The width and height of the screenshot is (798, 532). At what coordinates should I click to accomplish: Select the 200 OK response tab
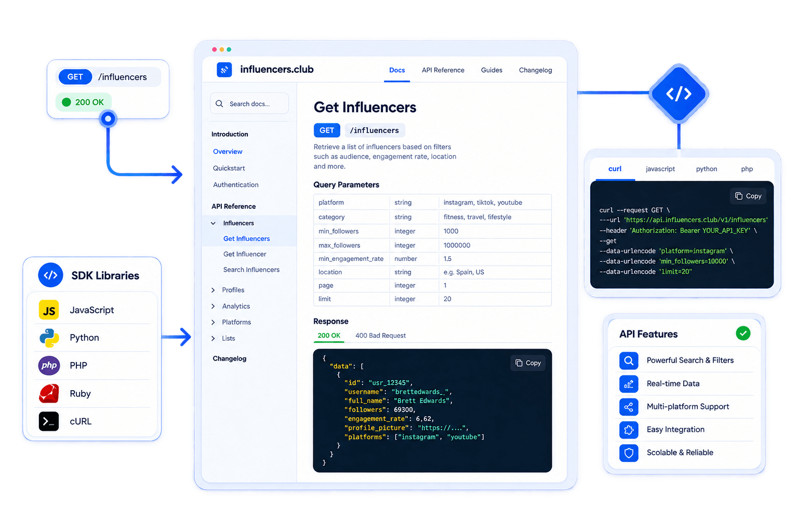329,336
